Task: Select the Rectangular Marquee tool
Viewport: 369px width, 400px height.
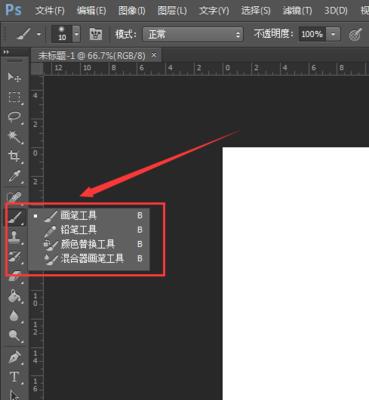Action: coord(14,97)
